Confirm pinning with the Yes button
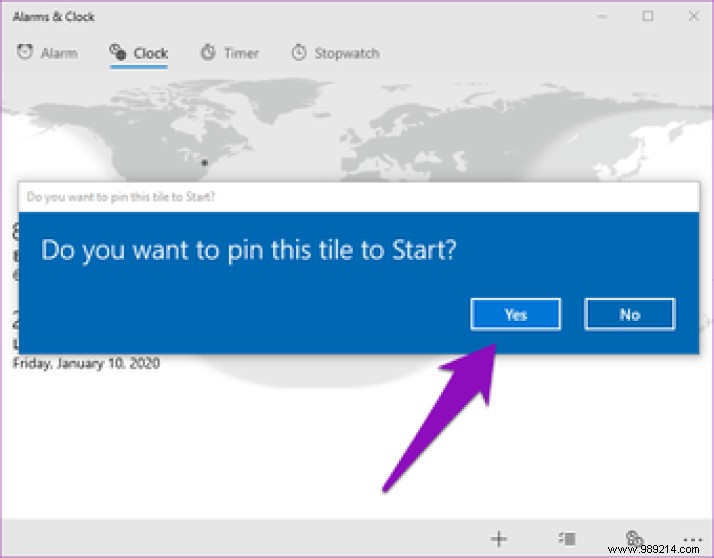The image size is (714, 558). 515,314
